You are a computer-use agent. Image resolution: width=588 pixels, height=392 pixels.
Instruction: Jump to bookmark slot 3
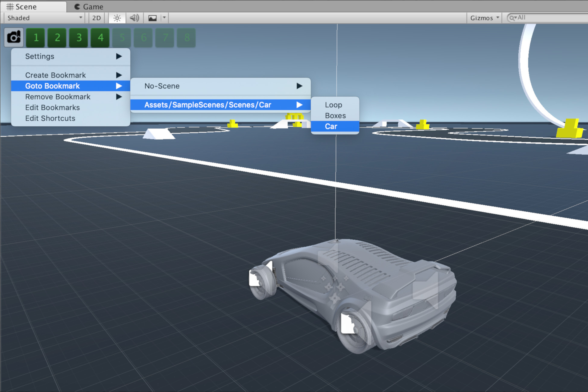click(x=79, y=37)
